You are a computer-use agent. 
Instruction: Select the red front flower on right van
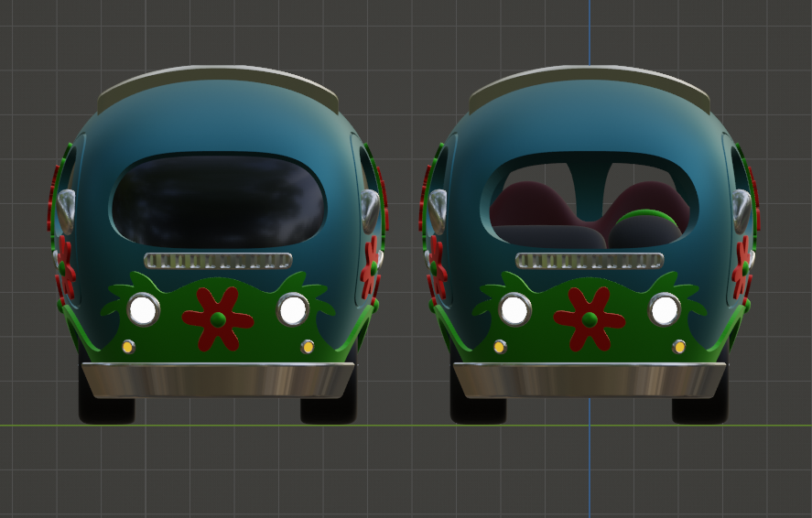[590, 318]
